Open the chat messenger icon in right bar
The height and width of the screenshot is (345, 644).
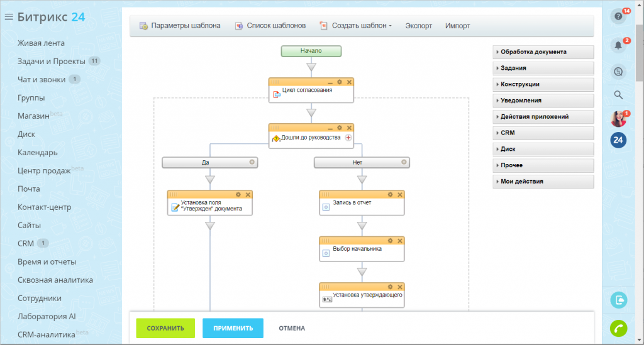(619, 72)
